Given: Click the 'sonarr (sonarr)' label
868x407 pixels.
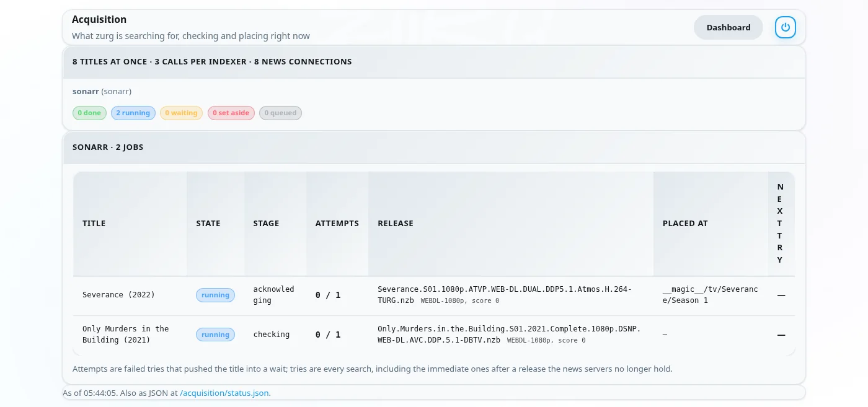Looking at the screenshot, I should (x=102, y=92).
